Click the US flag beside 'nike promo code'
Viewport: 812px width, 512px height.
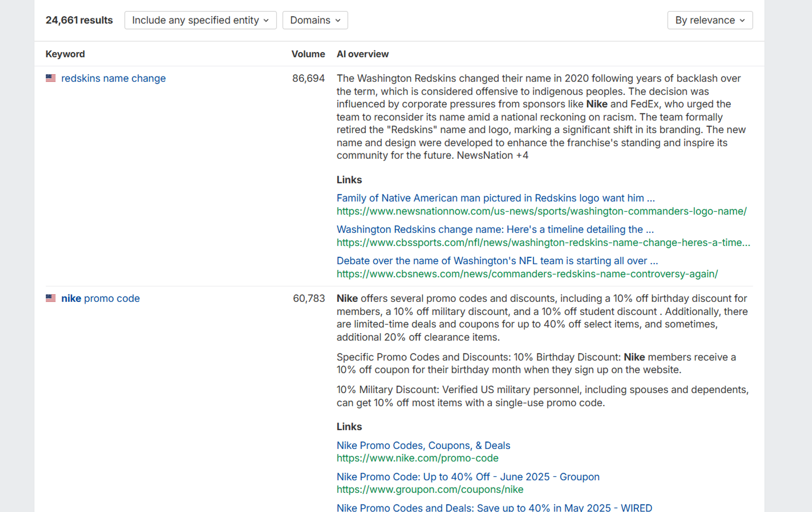51,298
